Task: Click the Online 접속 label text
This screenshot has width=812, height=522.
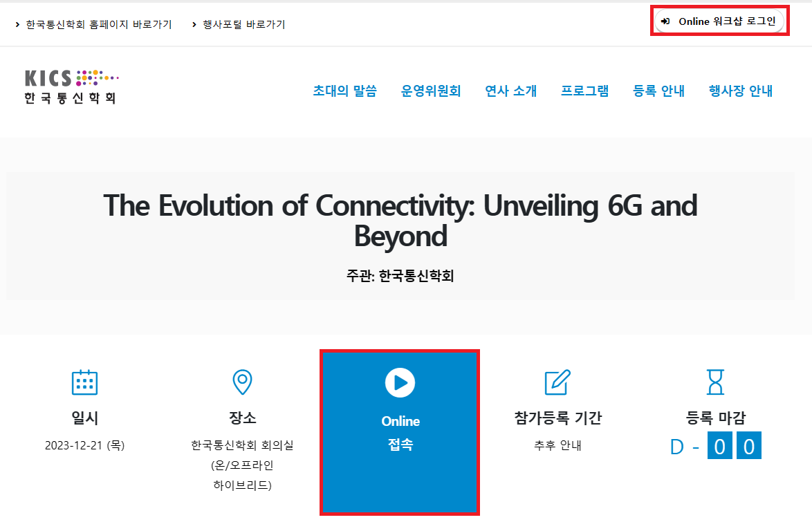Action: tap(400, 433)
